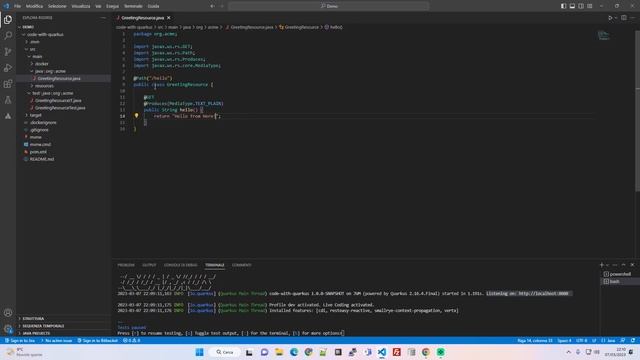Toggle primary side bar layout icon
Image resolution: width=640 pixels, height=360 pixels.
(563, 6)
